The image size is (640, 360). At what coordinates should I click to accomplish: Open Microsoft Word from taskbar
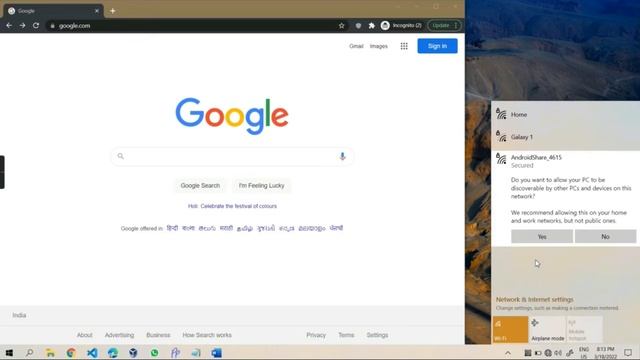(217, 353)
